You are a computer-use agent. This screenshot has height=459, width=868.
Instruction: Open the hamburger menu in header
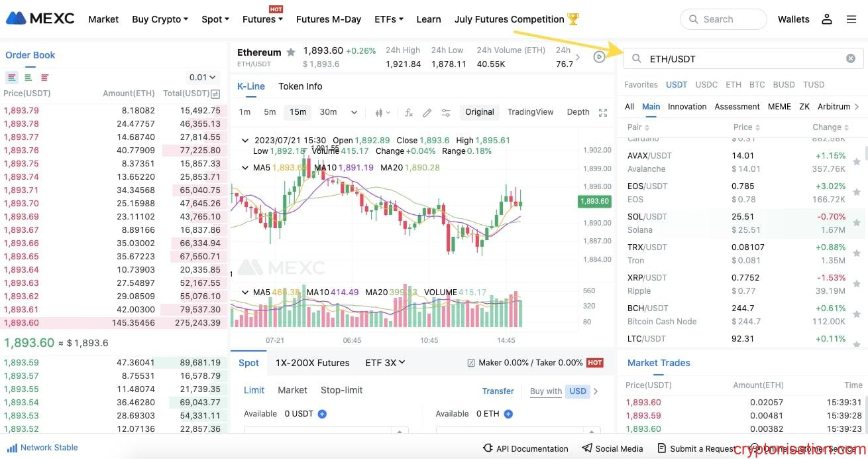click(x=851, y=19)
